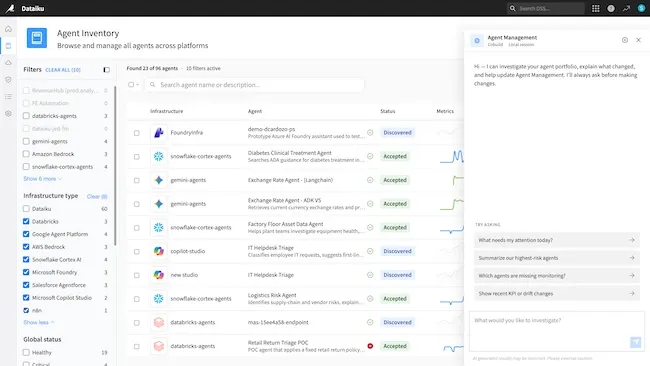Open the IT Helpdesk Triage agent on copilot-studio
The width and height of the screenshot is (650, 366).
pos(271,248)
